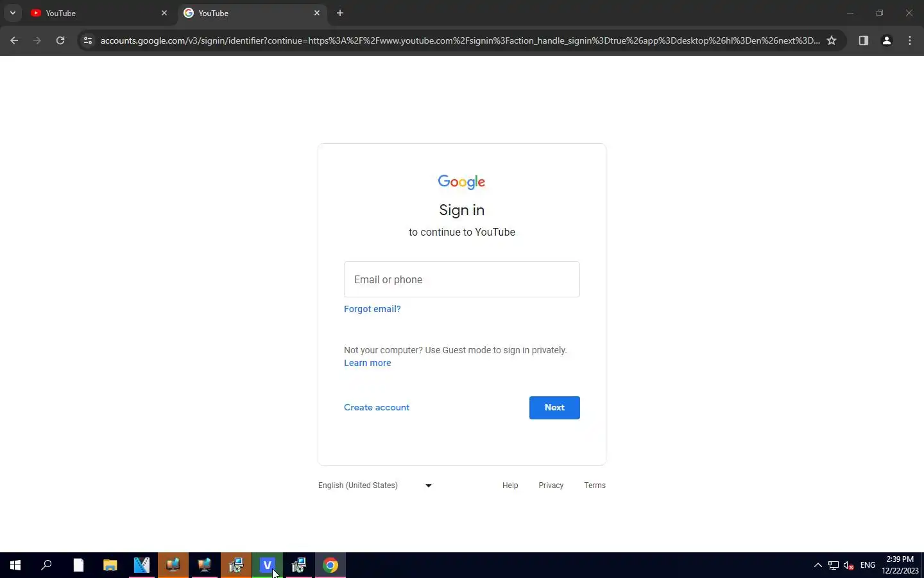Minimize the Chrome window
This screenshot has height=578, width=924.
tap(850, 13)
